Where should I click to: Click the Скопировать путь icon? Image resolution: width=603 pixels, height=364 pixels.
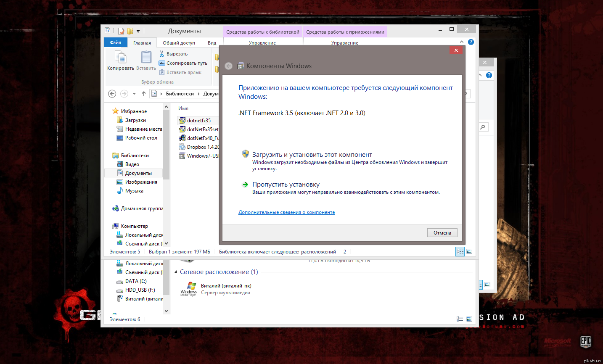(161, 63)
